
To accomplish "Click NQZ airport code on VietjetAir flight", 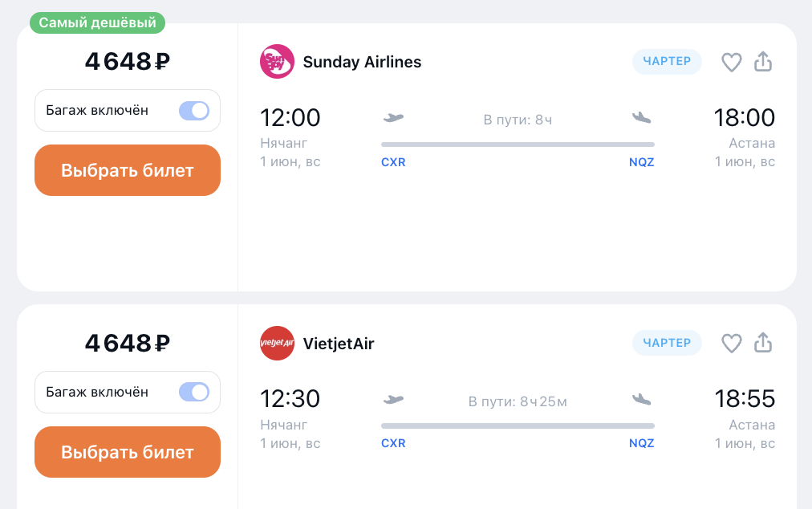I will (x=642, y=444).
